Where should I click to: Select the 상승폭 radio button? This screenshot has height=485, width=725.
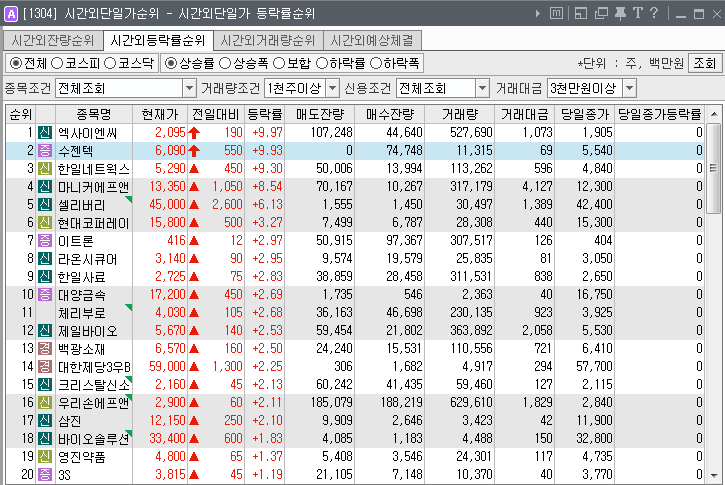click(x=225, y=63)
